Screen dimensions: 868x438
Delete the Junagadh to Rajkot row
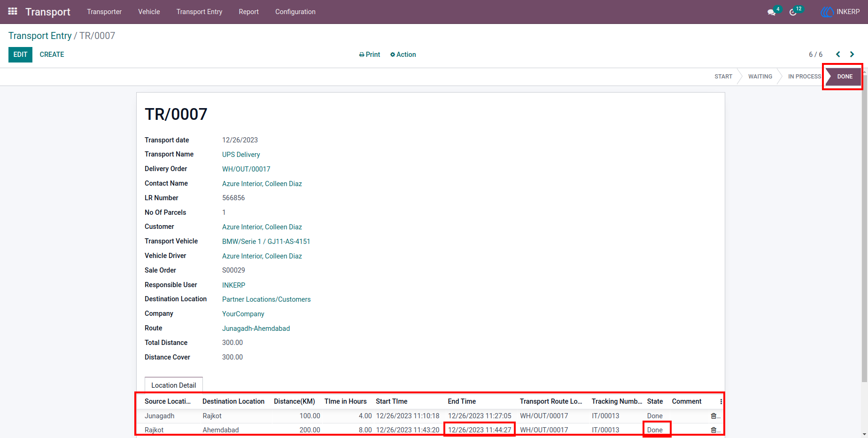(713, 416)
